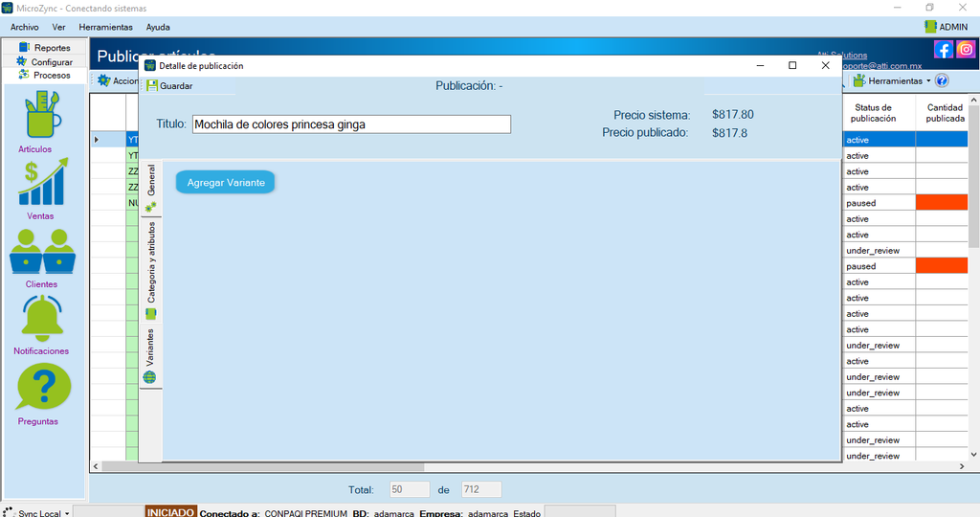Click the Cantidad publicada column header

943,113
